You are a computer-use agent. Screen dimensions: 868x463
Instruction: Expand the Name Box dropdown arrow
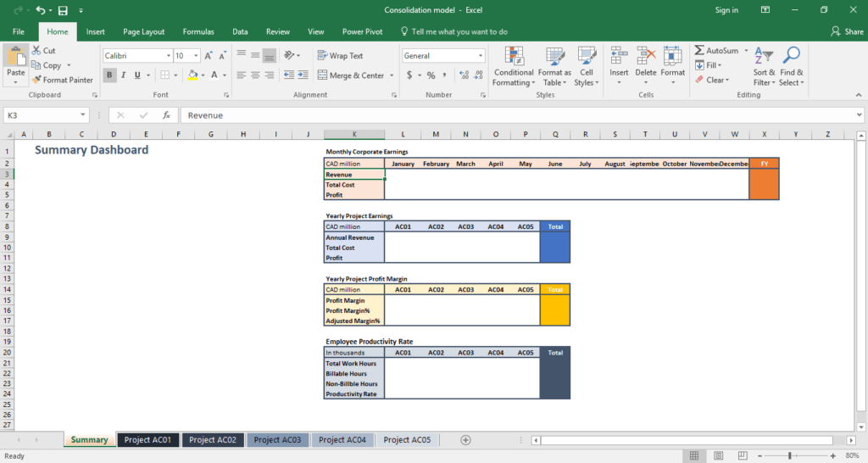83,114
